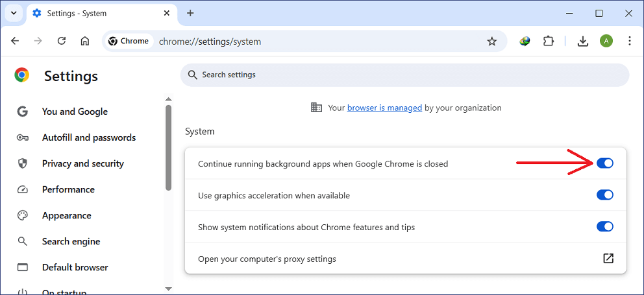Open the Chrome three-dot menu

coord(630,41)
